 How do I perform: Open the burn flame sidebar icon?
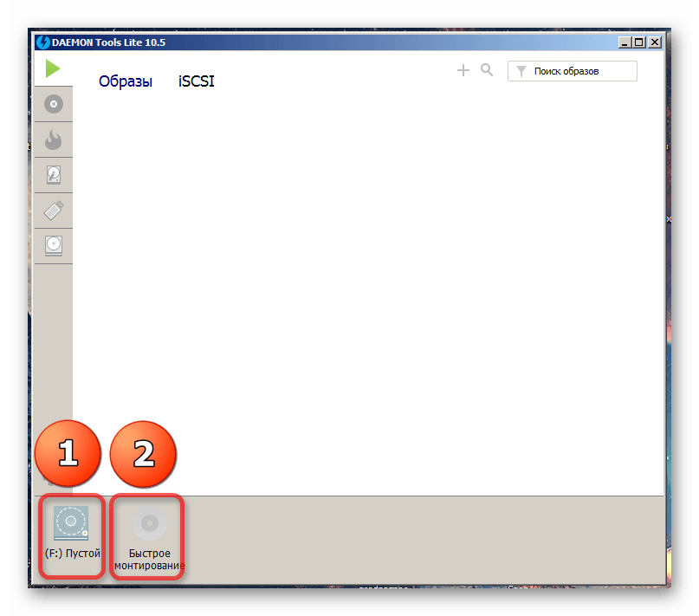tap(54, 139)
